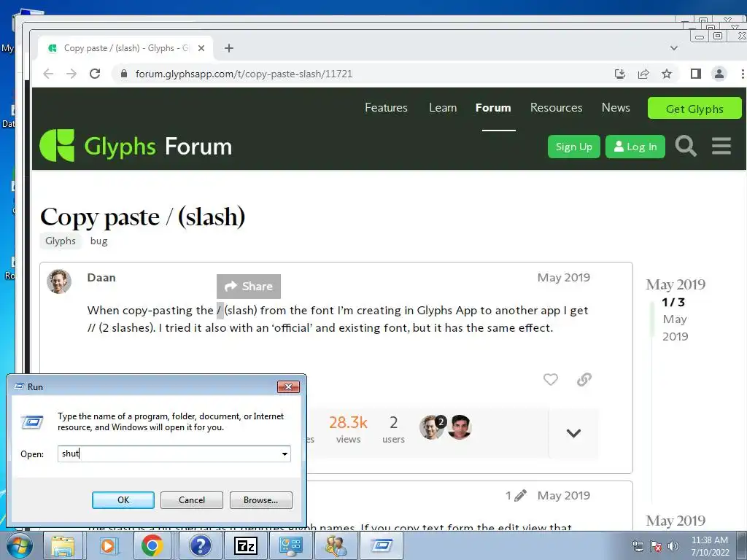
Task: Copy link to Daan's post
Action: coord(584,379)
